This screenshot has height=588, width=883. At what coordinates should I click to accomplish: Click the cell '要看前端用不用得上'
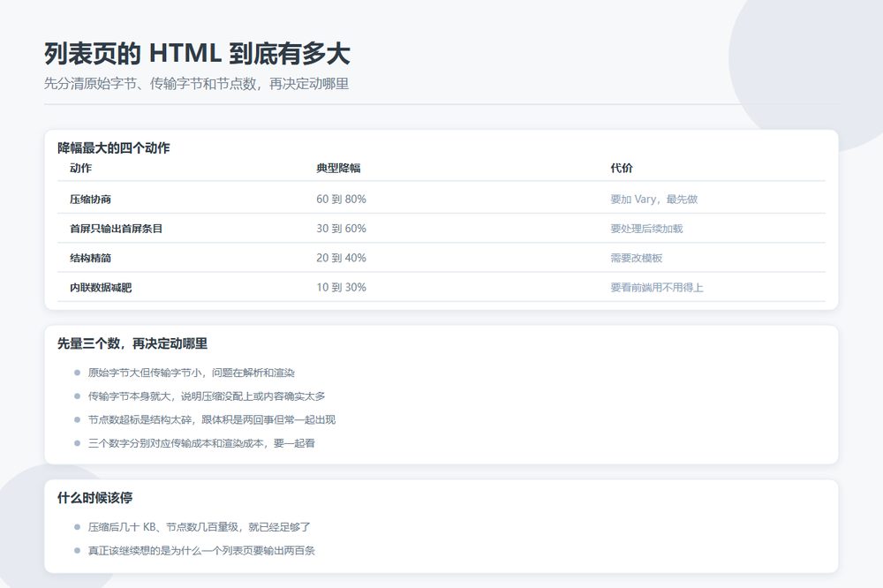[x=657, y=287]
